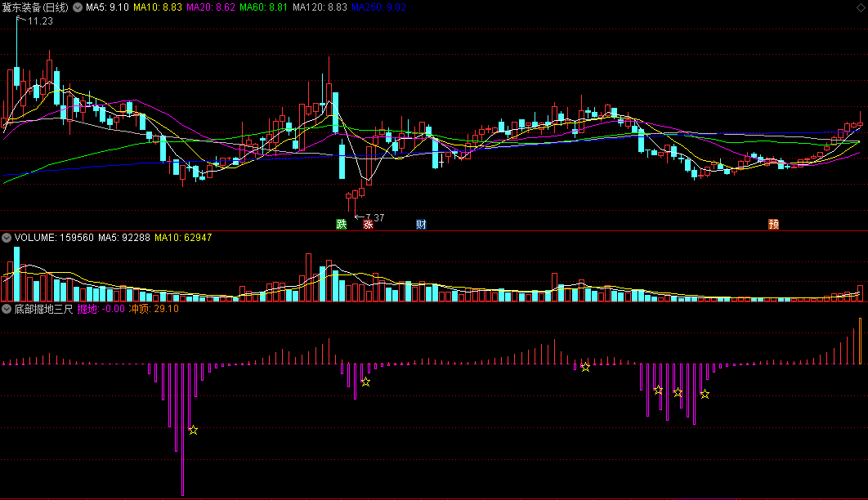Viewport: 868px width, 500px height.
Task: Click the 底部掘地三尺 indicator name
Action: (x=43, y=309)
